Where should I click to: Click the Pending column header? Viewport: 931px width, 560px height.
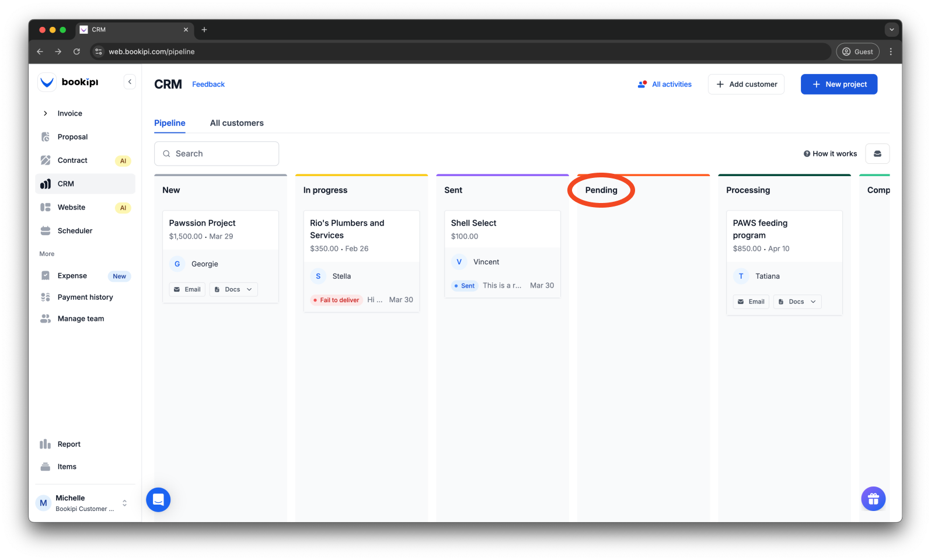601,190
